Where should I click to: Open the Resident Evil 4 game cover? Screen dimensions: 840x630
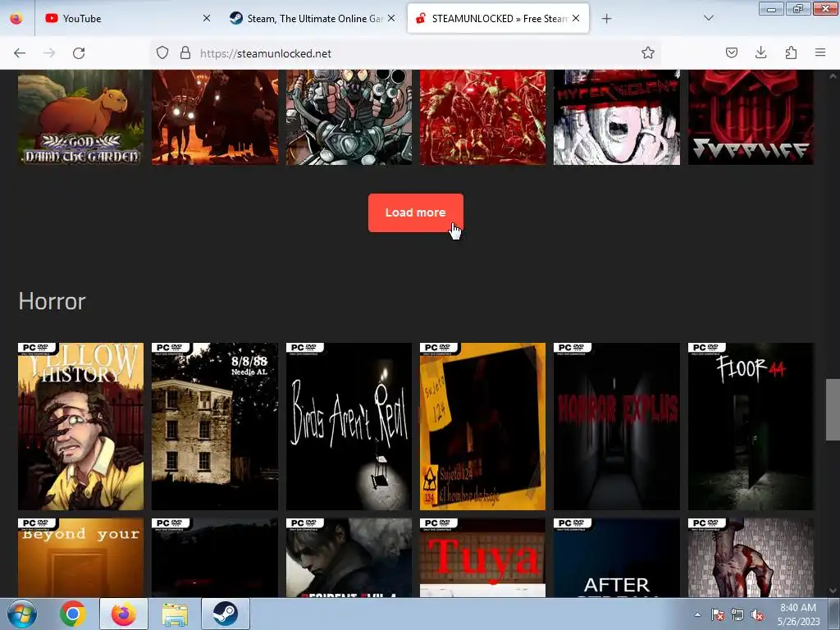click(x=349, y=558)
